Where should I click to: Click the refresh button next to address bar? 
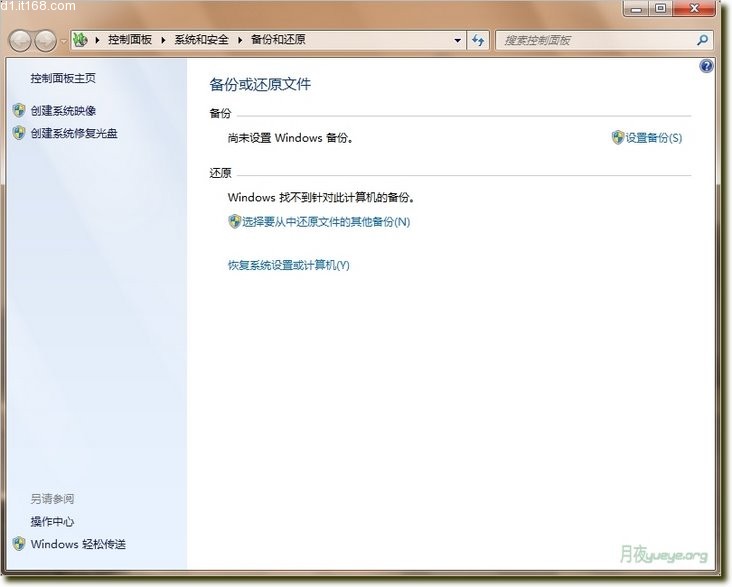point(478,40)
